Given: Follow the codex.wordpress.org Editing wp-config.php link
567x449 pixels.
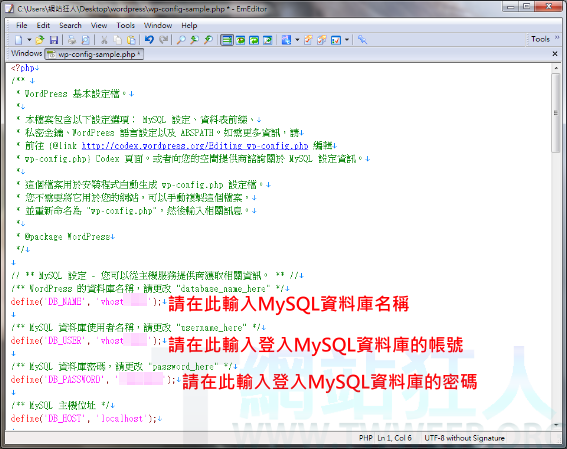Looking at the screenshot, I should click(x=195, y=145).
